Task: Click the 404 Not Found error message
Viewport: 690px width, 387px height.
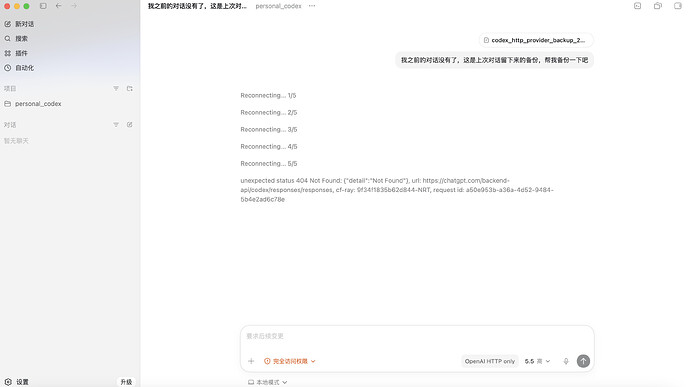Action: (x=397, y=190)
